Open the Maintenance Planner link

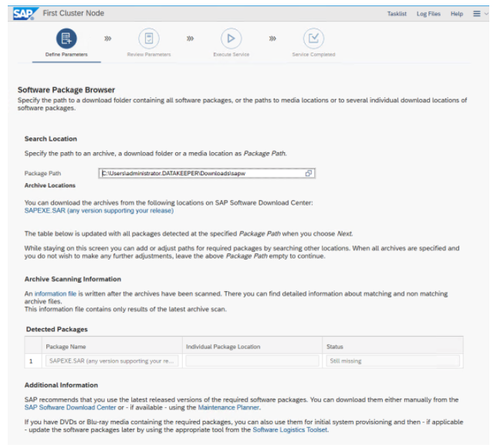coord(228,407)
